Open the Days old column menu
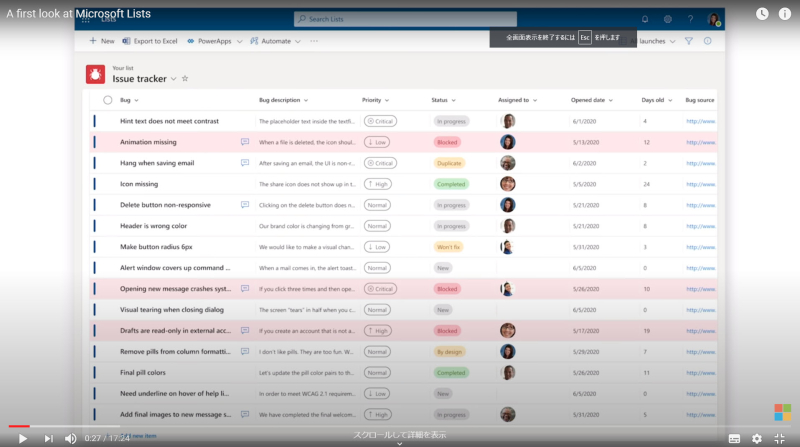Image resolution: width=800 pixels, height=447 pixels. 657,100
